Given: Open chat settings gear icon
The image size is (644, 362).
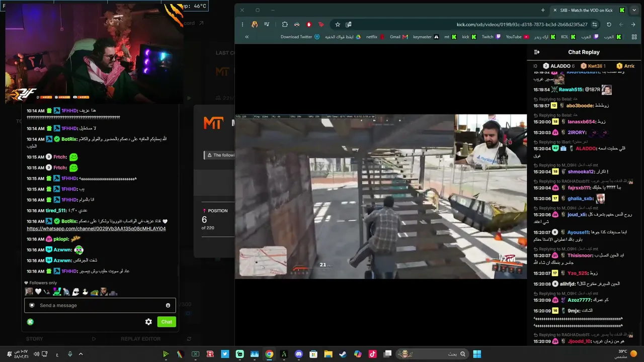Looking at the screenshot, I should 148,322.
